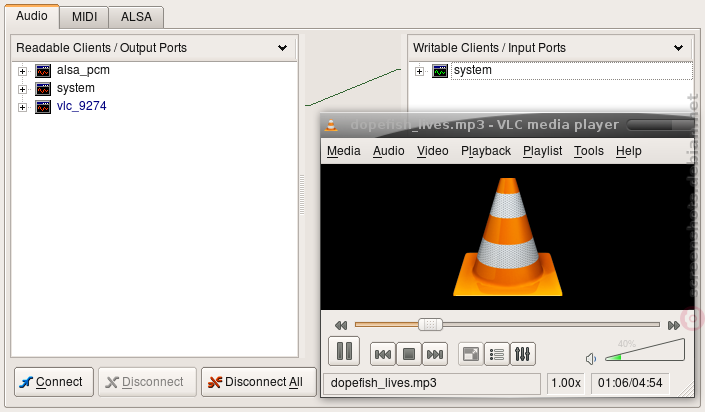
Task: Expand the alsa_pcm client tree
Action: (22, 71)
